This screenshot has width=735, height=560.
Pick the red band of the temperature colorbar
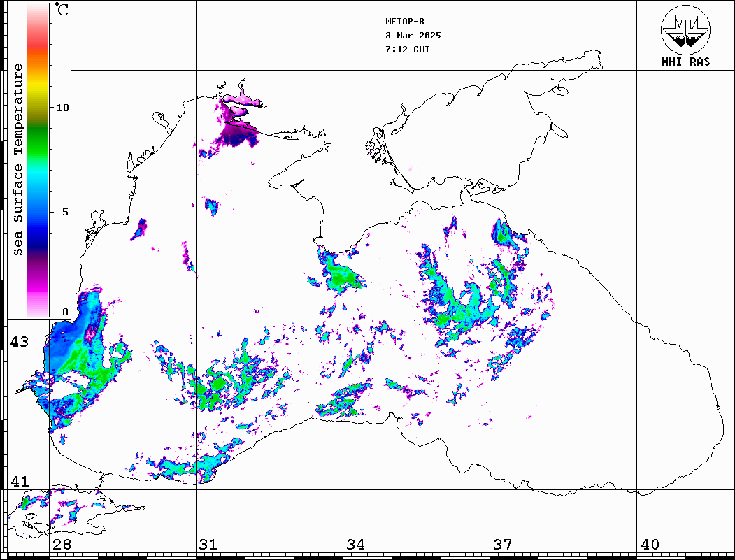(38, 45)
